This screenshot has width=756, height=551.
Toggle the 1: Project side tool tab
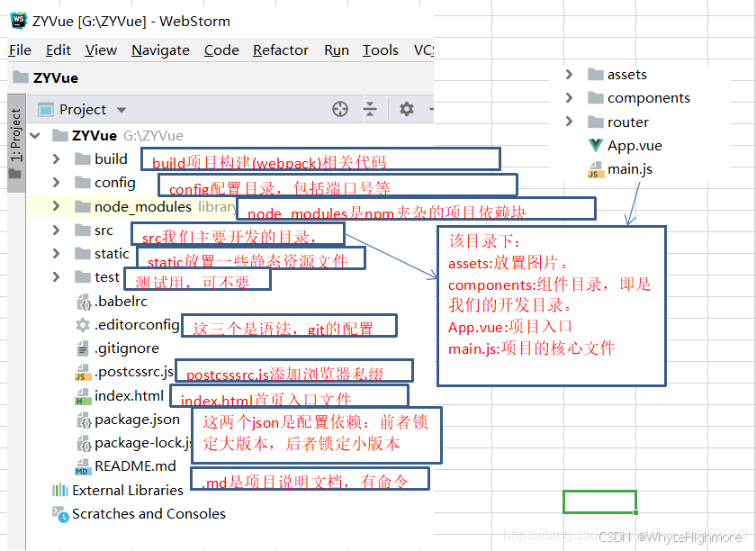(16, 143)
